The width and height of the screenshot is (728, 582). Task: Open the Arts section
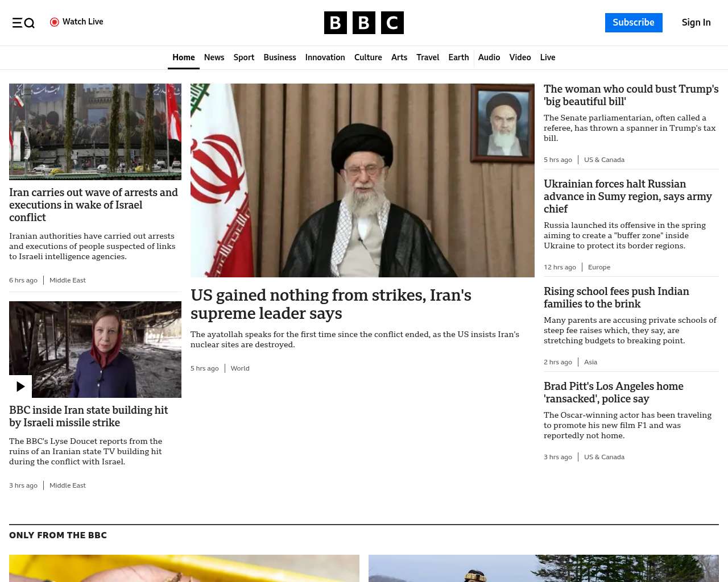pyautogui.click(x=399, y=57)
